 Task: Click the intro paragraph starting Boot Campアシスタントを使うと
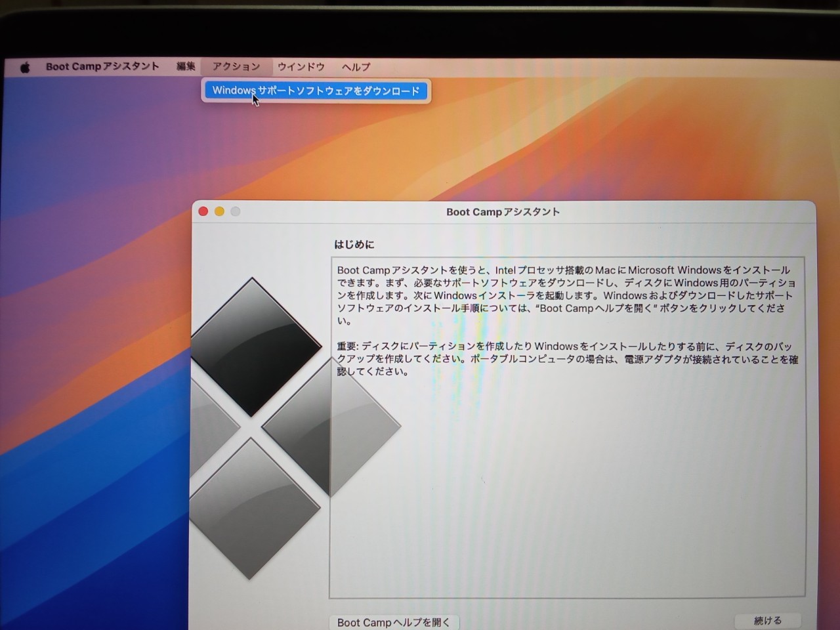(566, 295)
